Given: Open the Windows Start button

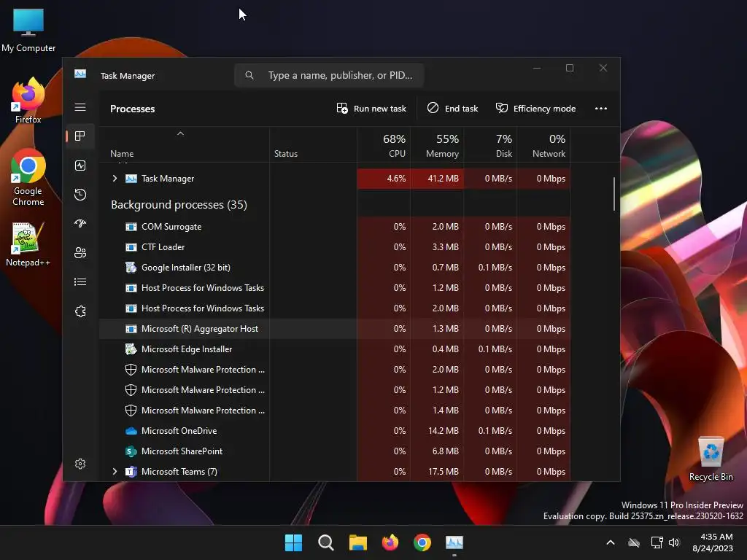Looking at the screenshot, I should pyautogui.click(x=293, y=542).
